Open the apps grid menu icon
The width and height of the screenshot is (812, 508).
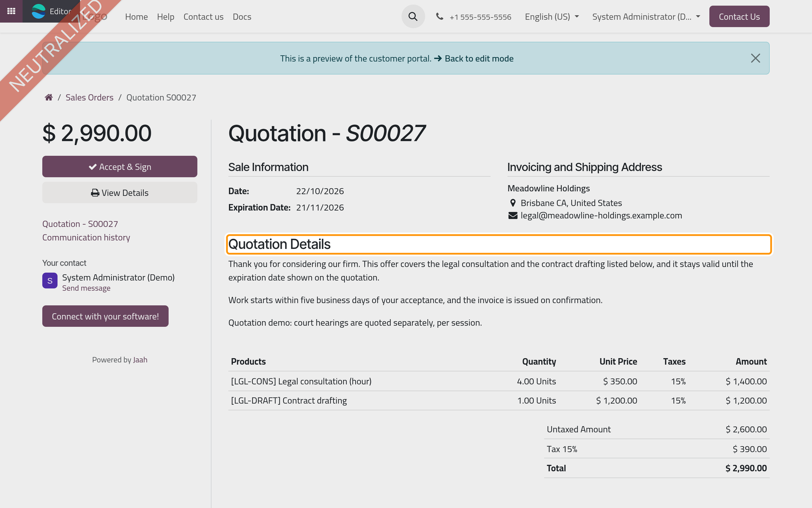click(x=11, y=11)
